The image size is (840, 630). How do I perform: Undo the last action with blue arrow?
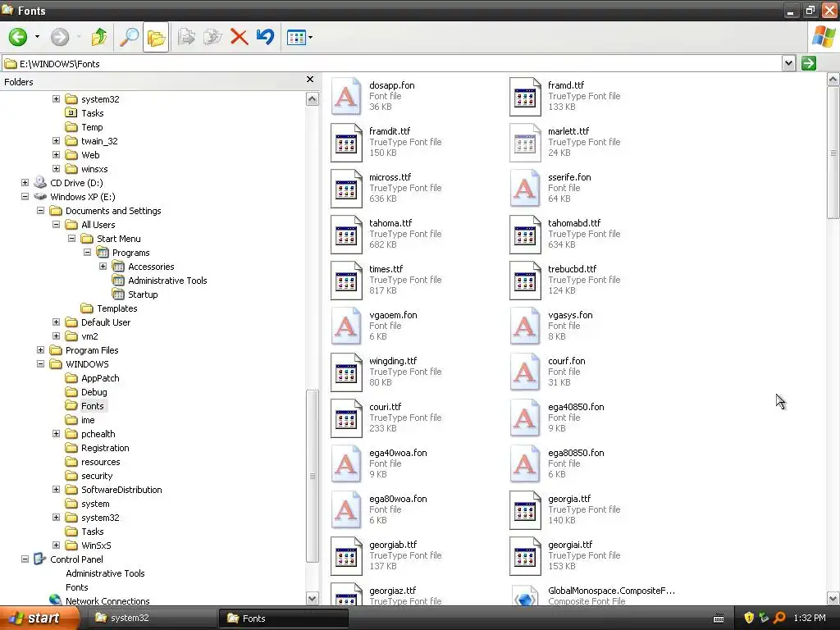tap(265, 37)
